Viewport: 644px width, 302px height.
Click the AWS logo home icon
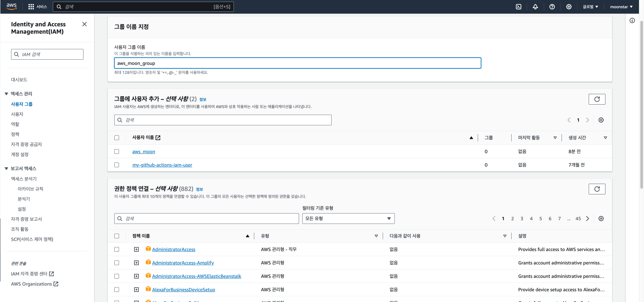[x=12, y=7]
